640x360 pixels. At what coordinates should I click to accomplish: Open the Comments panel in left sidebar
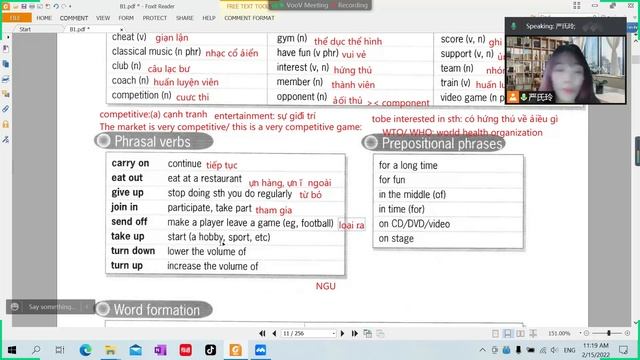pyautogui.click(x=6, y=94)
